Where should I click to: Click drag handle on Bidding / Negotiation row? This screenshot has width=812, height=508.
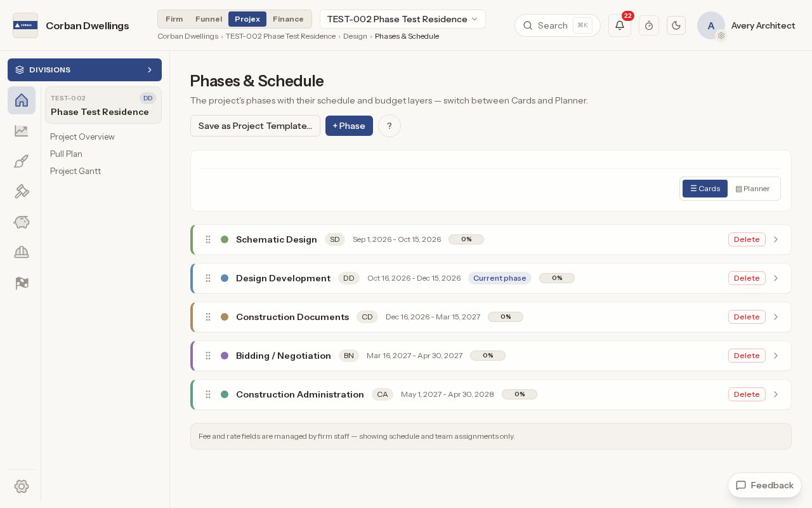coord(208,356)
